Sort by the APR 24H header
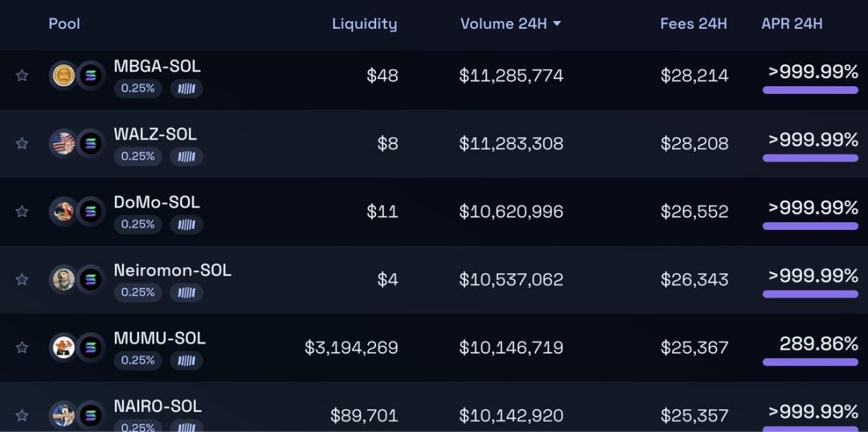868x432 pixels. click(792, 24)
